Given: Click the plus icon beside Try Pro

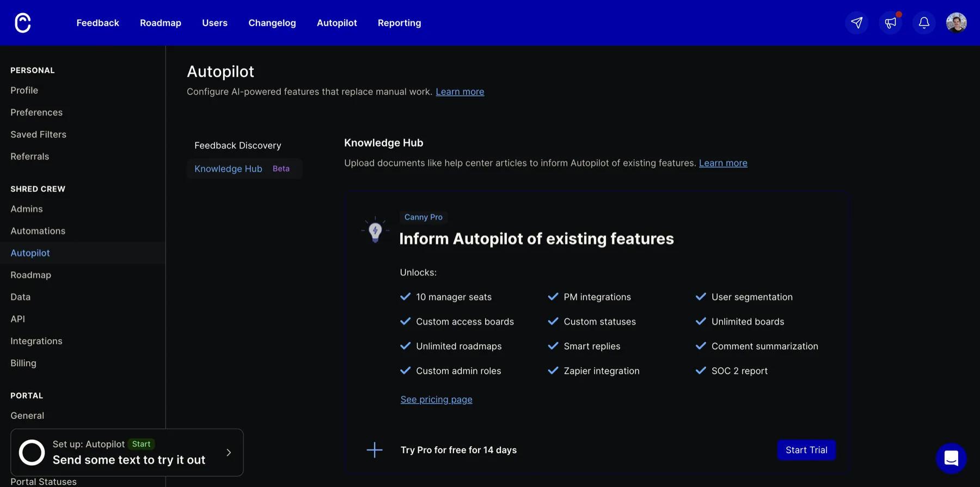Looking at the screenshot, I should tap(375, 450).
